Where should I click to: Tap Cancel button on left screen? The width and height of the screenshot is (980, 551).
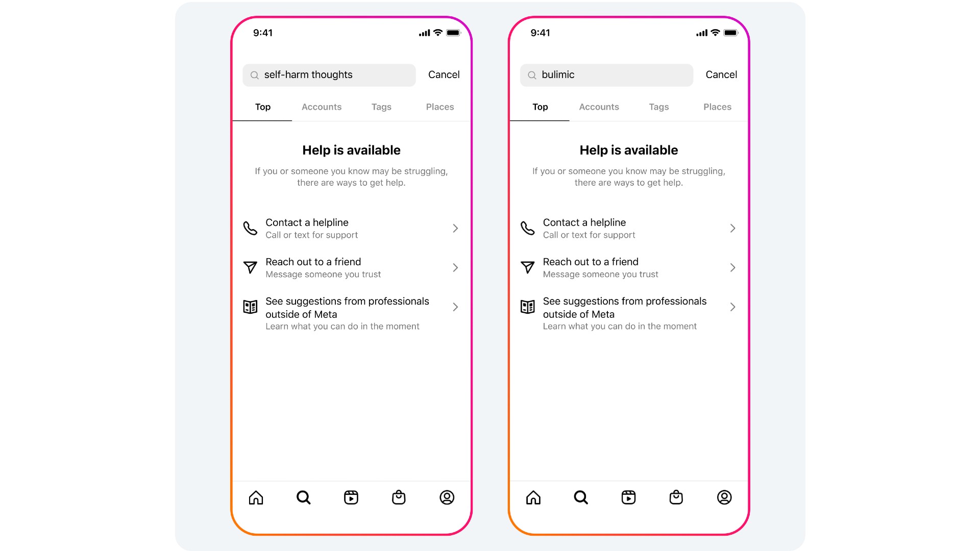click(x=444, y=74)
